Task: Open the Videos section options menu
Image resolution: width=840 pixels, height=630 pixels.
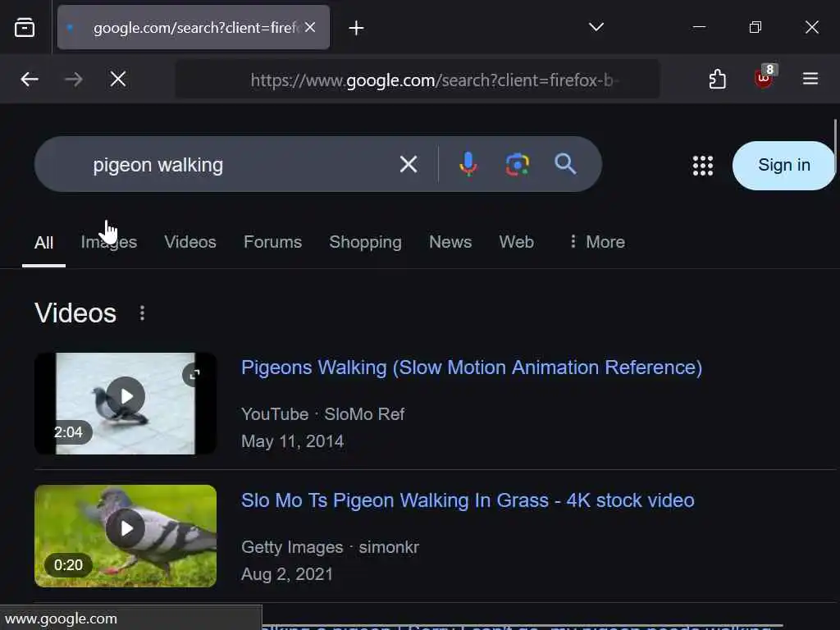Action: coord(142,313)
